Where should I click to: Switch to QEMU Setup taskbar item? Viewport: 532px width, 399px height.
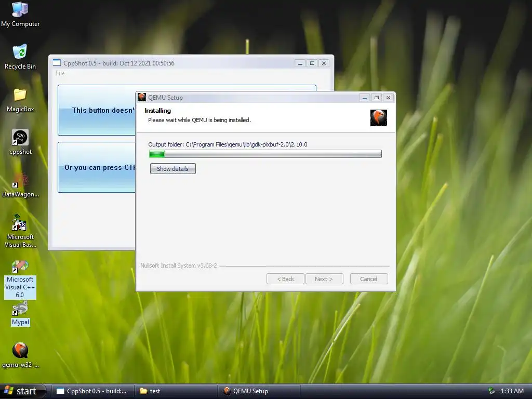pyautogui.click(x=259, y=391)
